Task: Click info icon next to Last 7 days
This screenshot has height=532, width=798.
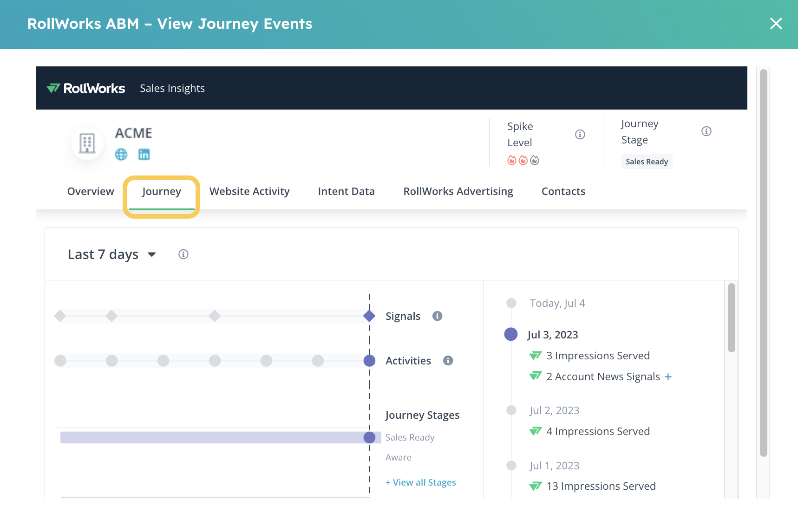Action: tap(183, 254)
